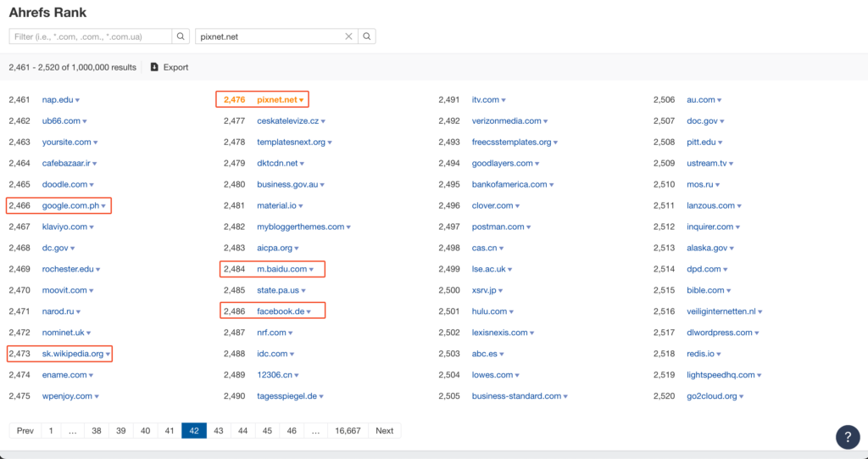868x459 pixels.
Task: Go to Prev results page
Action: click(25, 431)
